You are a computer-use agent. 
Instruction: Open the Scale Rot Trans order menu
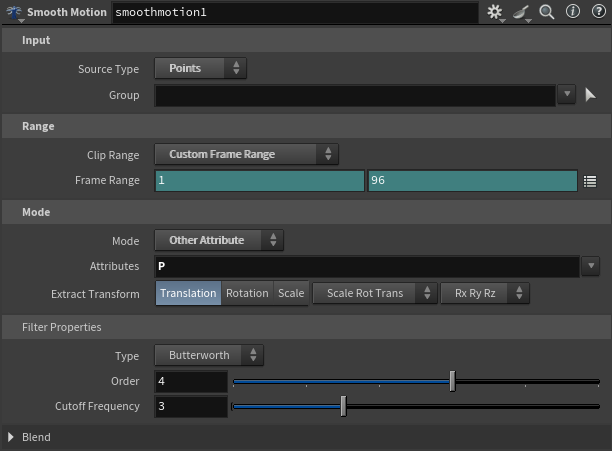coord(375,293)
